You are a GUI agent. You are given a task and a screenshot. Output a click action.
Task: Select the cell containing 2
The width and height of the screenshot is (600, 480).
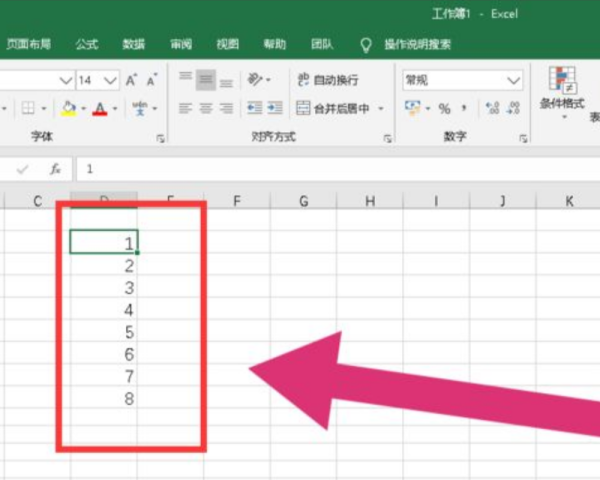pyautogui.click(x=104, y=265)
